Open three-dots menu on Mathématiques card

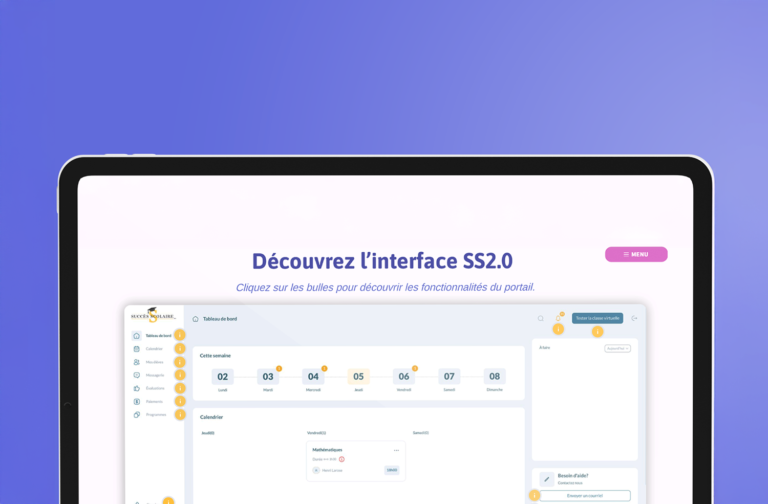396,450
